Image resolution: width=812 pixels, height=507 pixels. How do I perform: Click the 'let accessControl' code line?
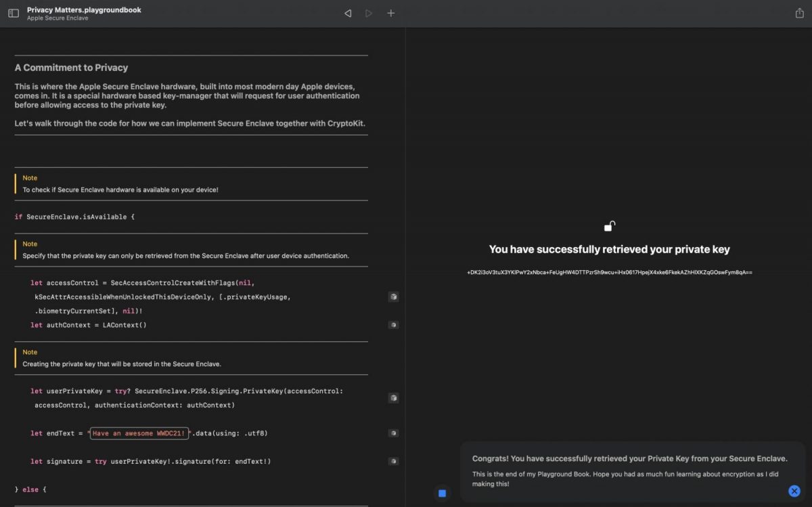pyautogui.click(x=143, y=282)
